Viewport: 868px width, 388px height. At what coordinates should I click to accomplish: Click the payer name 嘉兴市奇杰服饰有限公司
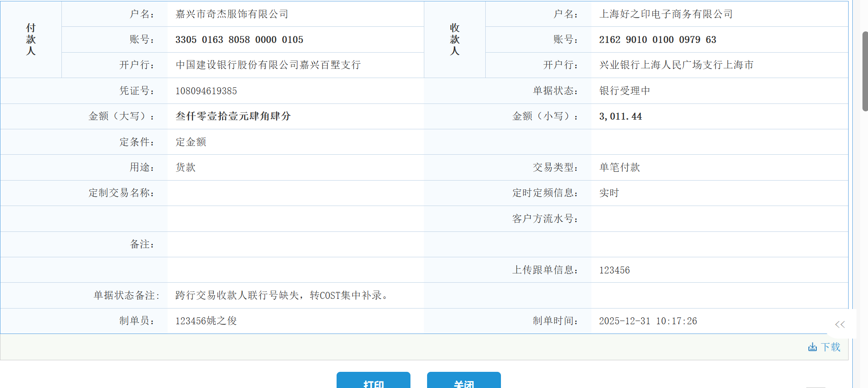coord(232,14)
